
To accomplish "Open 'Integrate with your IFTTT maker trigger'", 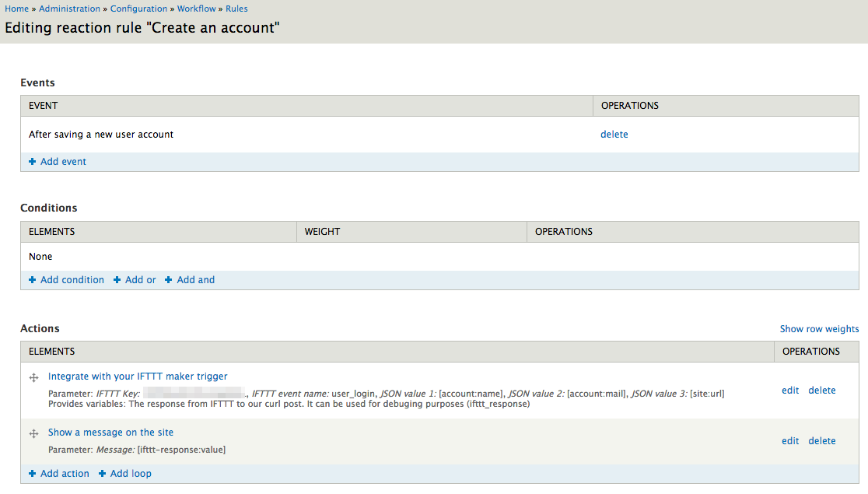I will pyautogui.click(x=138, y=376).
